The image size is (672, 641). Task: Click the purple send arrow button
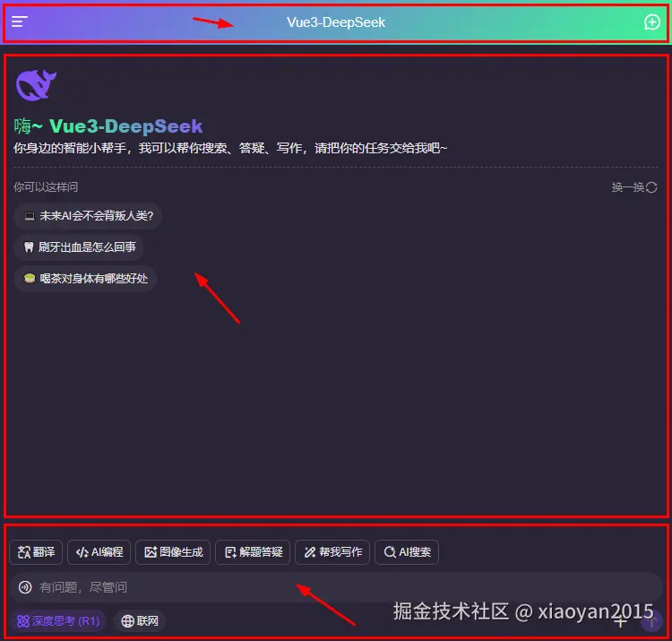[651, 621]
